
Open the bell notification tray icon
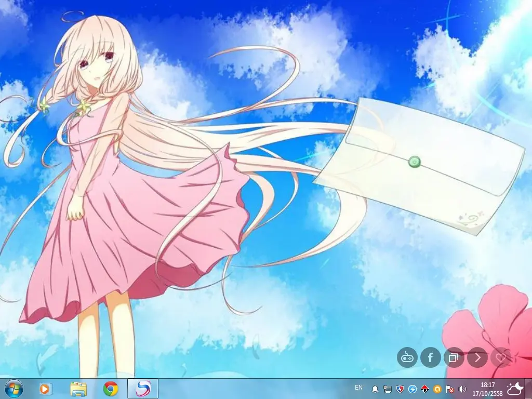[x=375, y=389]
